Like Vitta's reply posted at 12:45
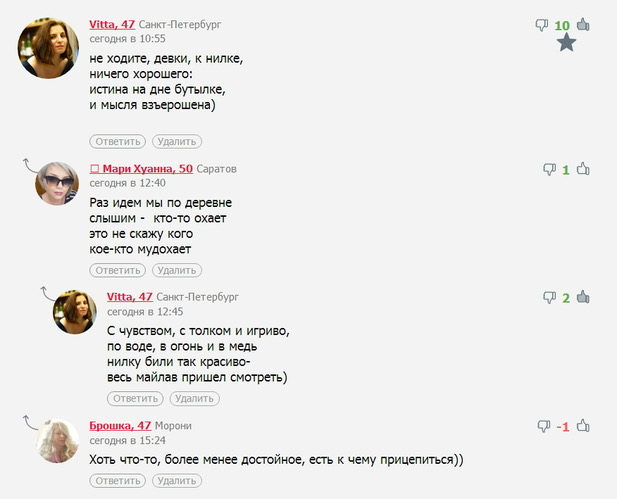 pyautogui.click(x=583, y=297)
